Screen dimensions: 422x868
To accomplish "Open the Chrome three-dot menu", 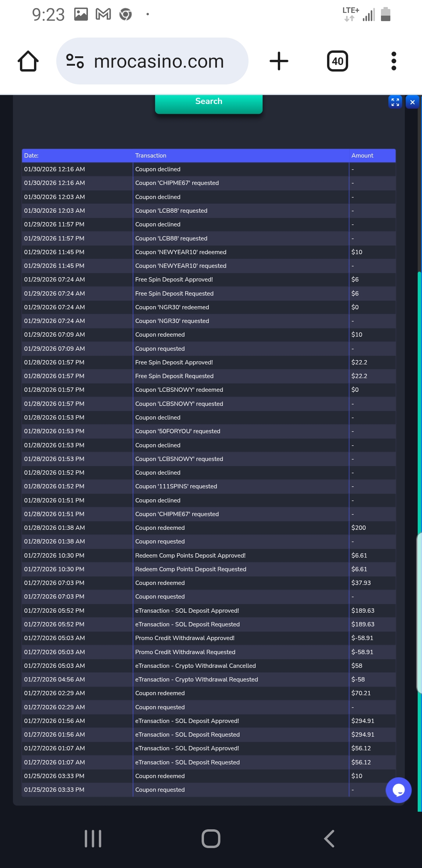I will (x=393, y=61).
